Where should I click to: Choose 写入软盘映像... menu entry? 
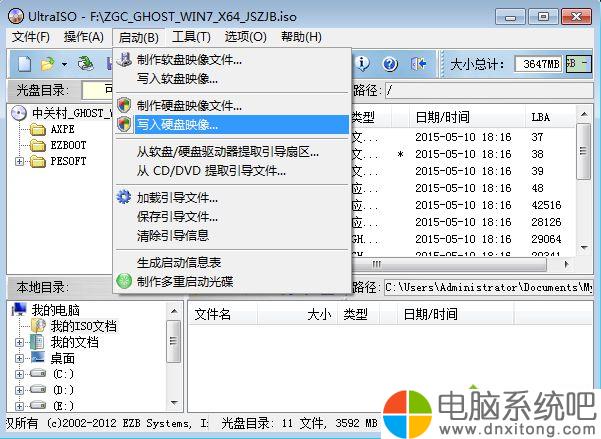point(233,79)
